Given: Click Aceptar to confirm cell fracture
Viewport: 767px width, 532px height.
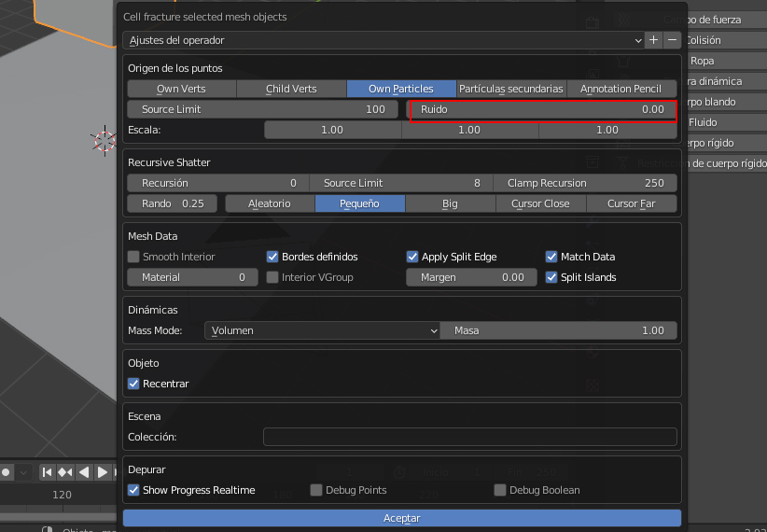Looking at the screenshot, I should click(402, 518).
